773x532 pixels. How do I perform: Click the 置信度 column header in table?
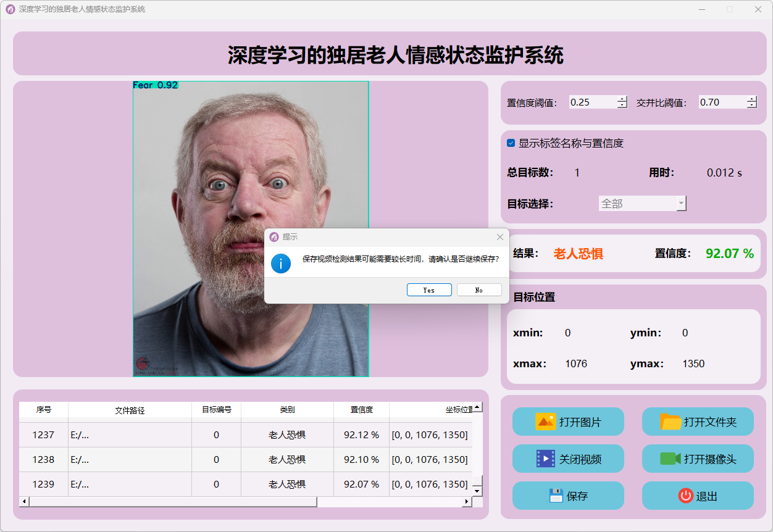(x=361, y=410)
